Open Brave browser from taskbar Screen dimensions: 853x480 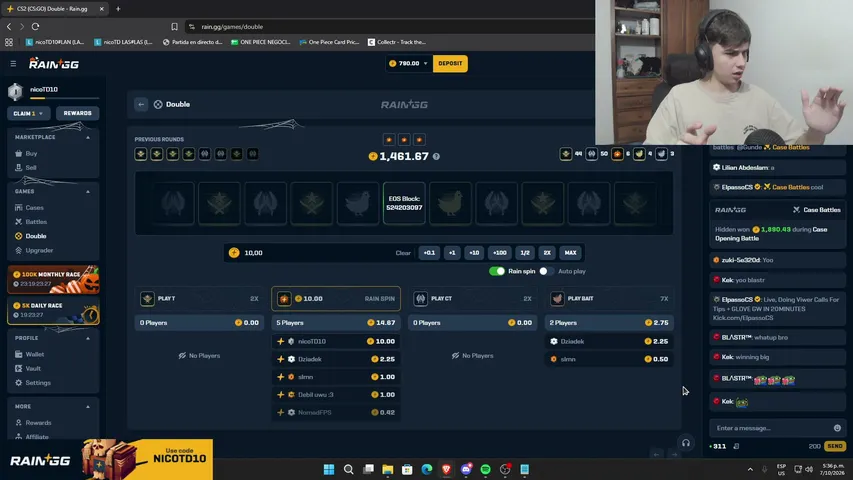(446, 469)
